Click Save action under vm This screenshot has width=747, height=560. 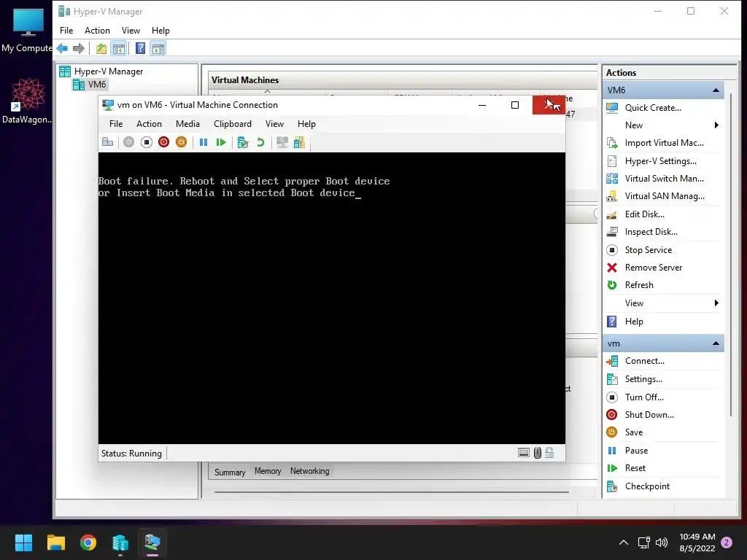[634, 432]
